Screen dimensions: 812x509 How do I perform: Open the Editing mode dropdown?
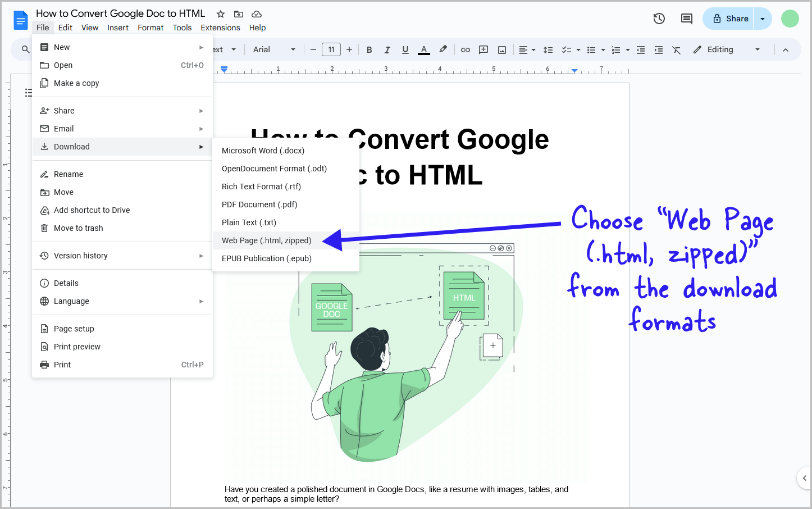[x=727, y=49]
